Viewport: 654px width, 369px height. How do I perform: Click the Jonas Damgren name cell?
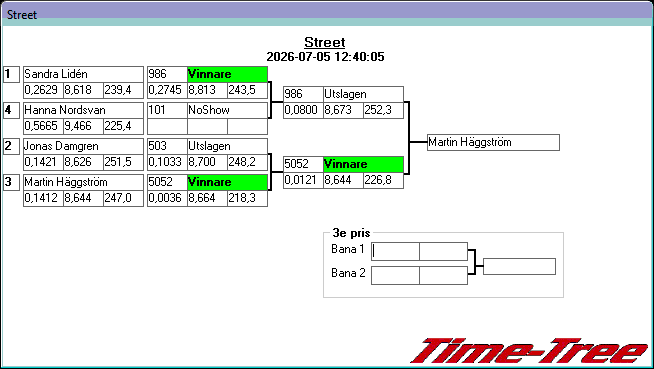83,146
